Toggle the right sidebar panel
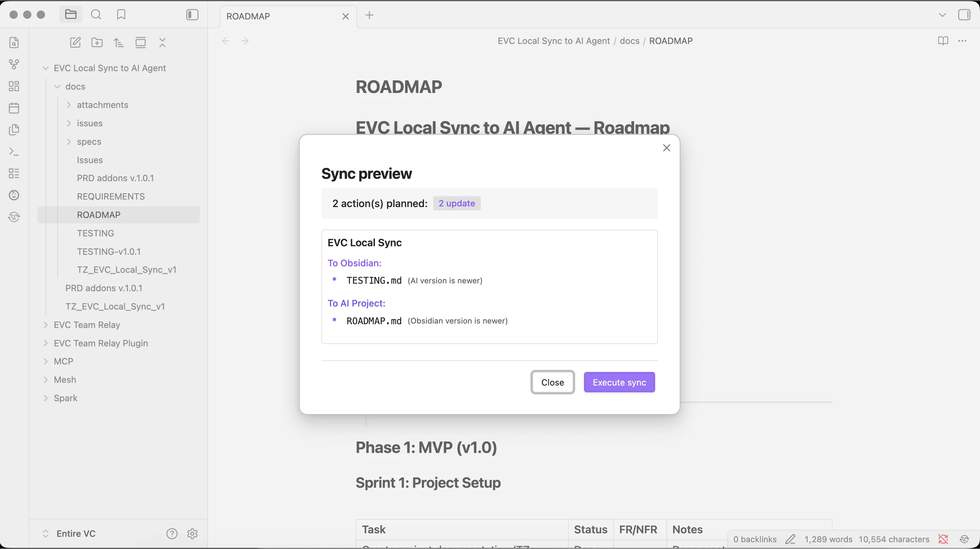Screen dimensions: 980x549 click(964, 15)
